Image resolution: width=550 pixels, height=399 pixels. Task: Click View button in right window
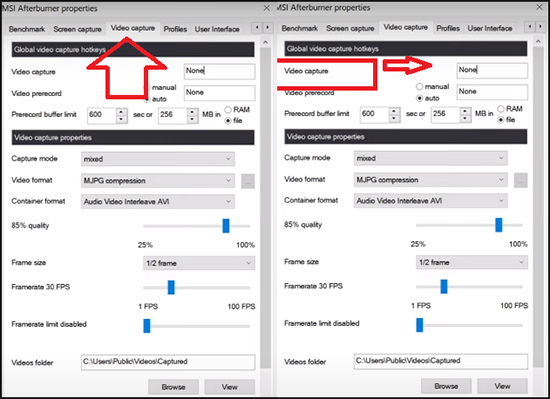502,386
